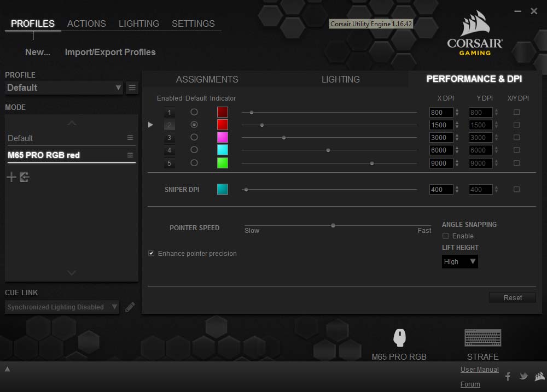547x392 pixels.
Task: Set DPI stage 3 as default
Action: pyautogui.click(x=194, y=137)
